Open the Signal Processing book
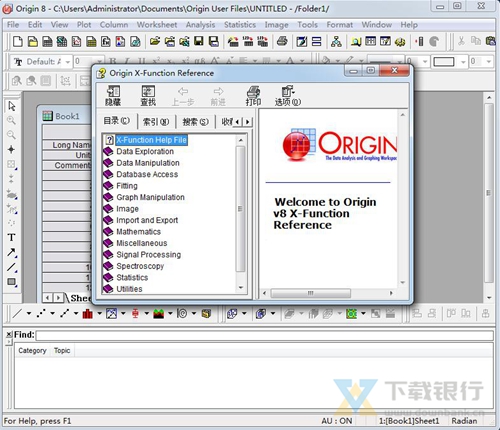This screenshot has height=430, width=500. pyautogui.click(x=148, y=255)
